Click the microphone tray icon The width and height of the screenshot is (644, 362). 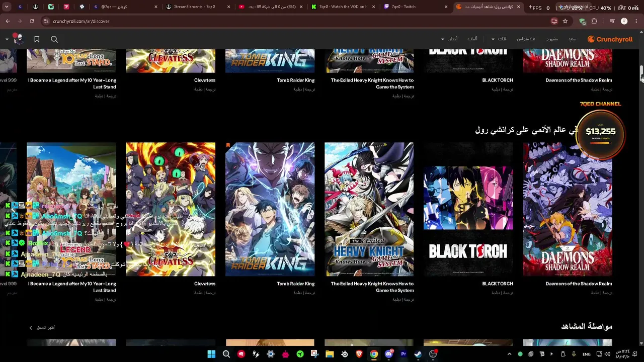[574, 354]
